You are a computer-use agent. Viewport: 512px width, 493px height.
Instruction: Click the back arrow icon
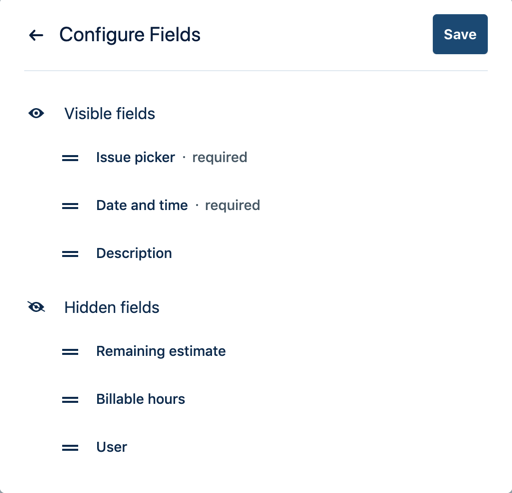[x=36, y=35]
